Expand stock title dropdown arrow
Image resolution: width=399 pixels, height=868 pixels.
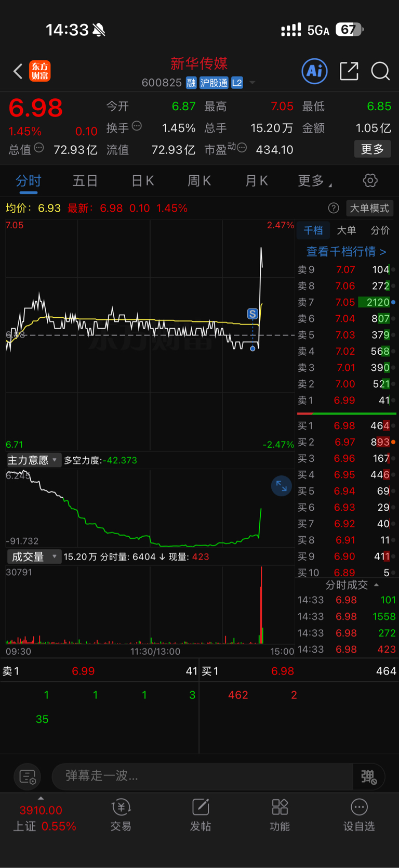(x=252, y=83)
